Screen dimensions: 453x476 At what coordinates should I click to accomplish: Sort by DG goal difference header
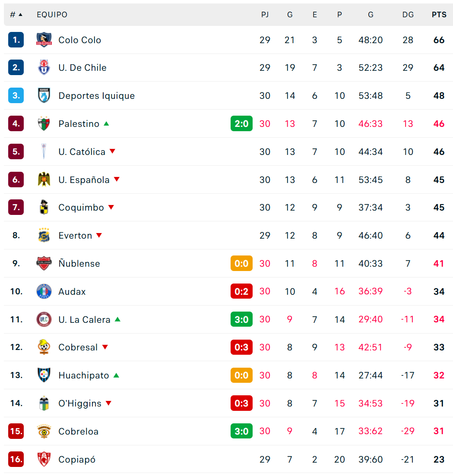[x=408, y=15]
